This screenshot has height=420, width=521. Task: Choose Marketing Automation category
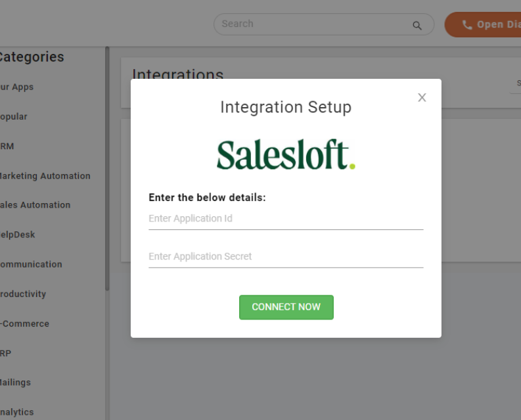coord(44,175)
